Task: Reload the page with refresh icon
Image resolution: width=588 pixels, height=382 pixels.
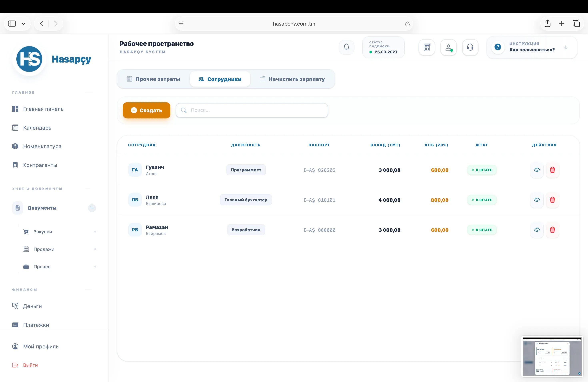Action: point(407,24)
